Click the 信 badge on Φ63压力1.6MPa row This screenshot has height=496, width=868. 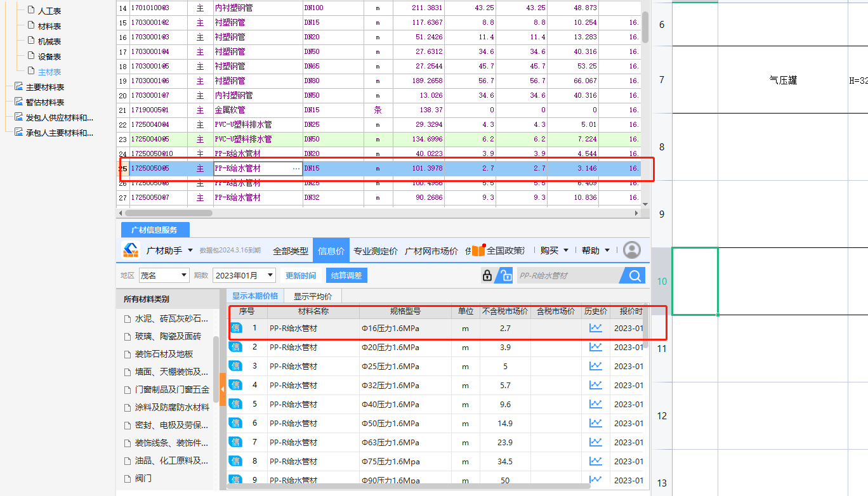pos(235,442)
